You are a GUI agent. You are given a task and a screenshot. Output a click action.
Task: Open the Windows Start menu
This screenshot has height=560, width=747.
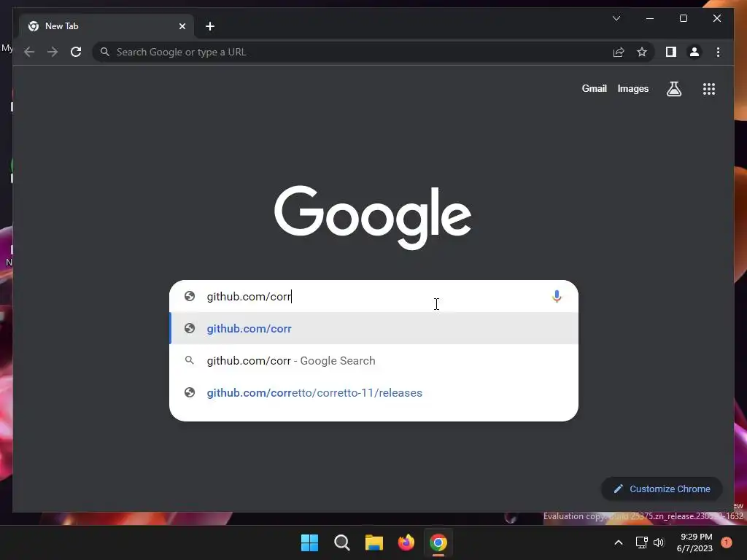(309, 542)
